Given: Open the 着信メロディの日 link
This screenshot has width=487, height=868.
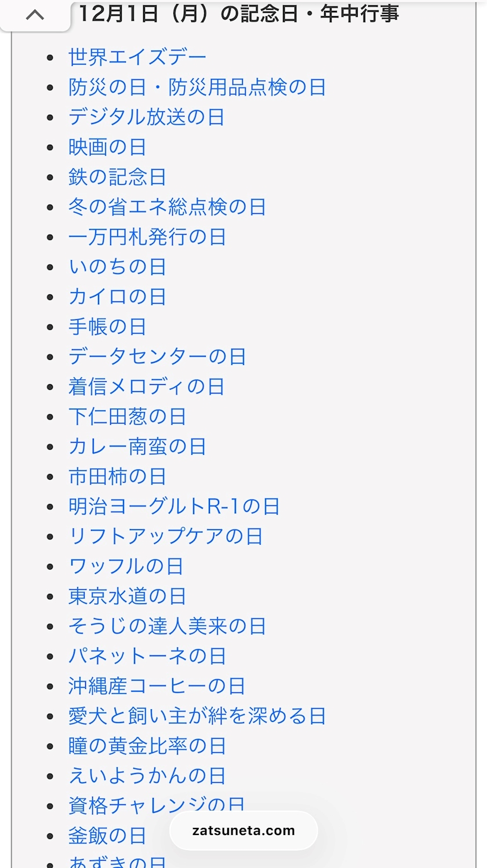Looking at the screenshot, I should 146,386.
